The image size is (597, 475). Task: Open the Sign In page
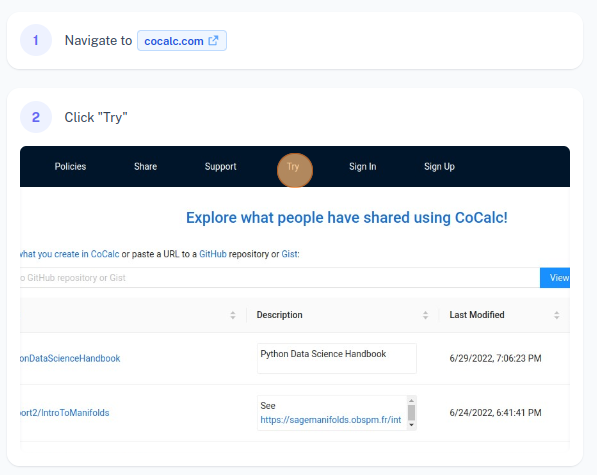point(362,166)
